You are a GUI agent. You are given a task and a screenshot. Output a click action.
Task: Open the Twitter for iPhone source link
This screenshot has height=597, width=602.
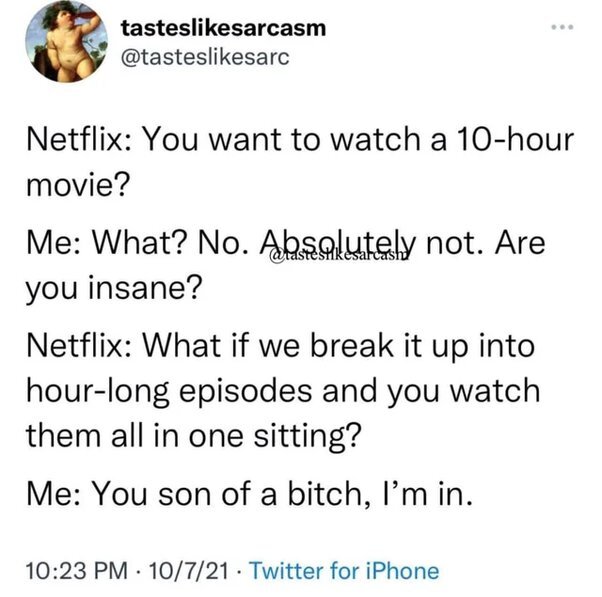coord(344,571)
